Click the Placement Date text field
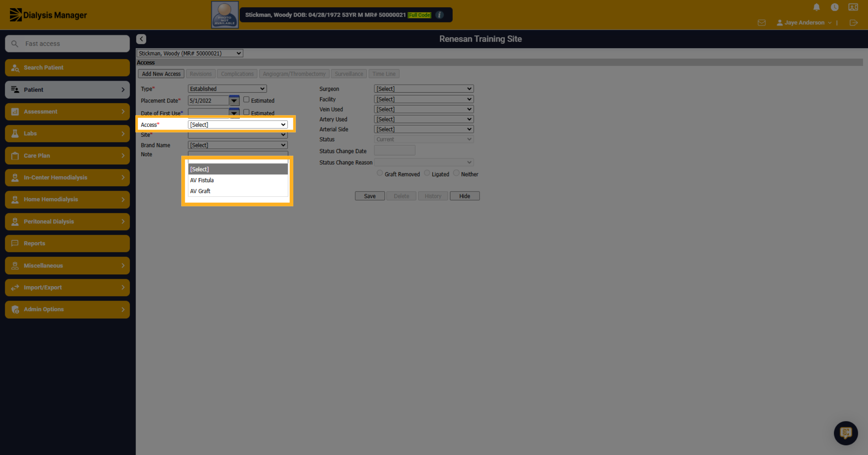868x455 pixels. pos(208,101)
